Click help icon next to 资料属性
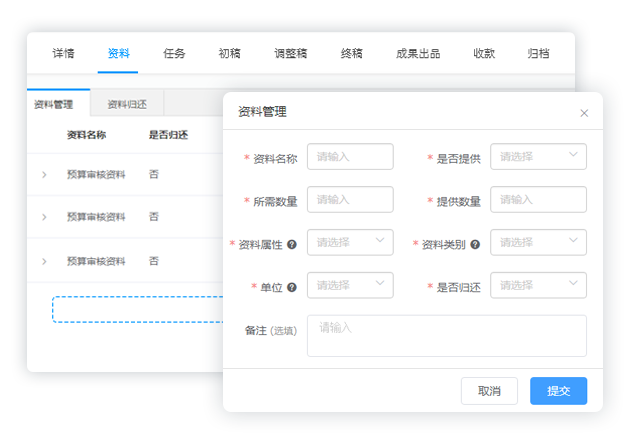630x444 pixels. pos(292,244)
